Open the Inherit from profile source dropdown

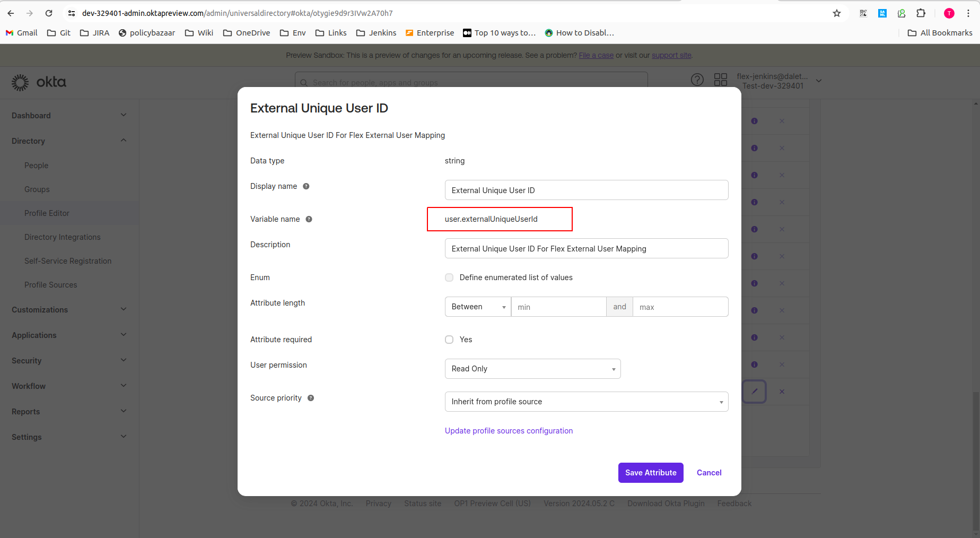586,402
